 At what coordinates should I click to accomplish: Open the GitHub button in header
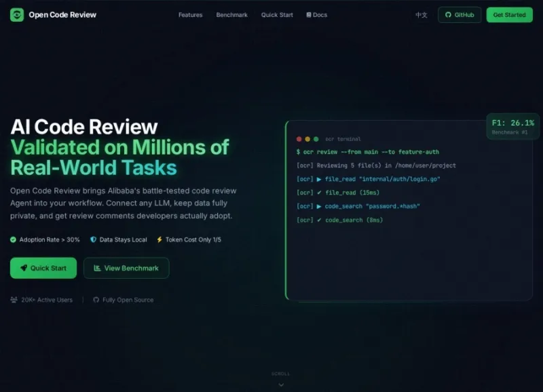460,15
